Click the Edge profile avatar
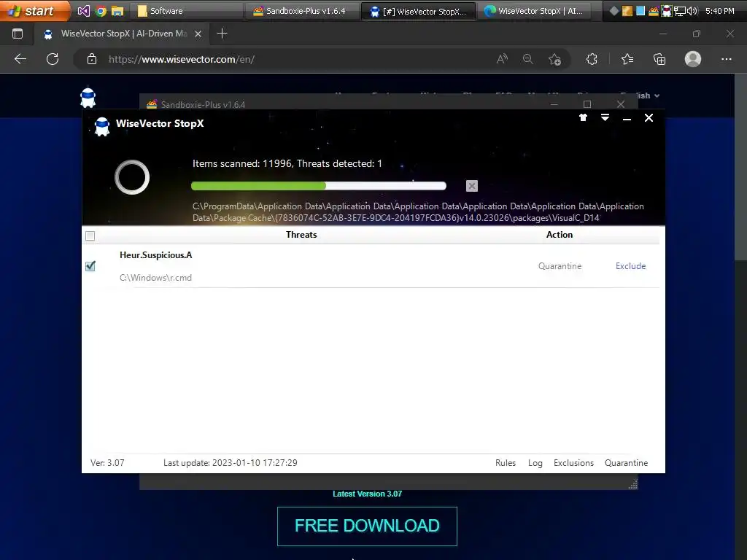The width and height of the screenshot is (747, 560). tap(693, 59)
